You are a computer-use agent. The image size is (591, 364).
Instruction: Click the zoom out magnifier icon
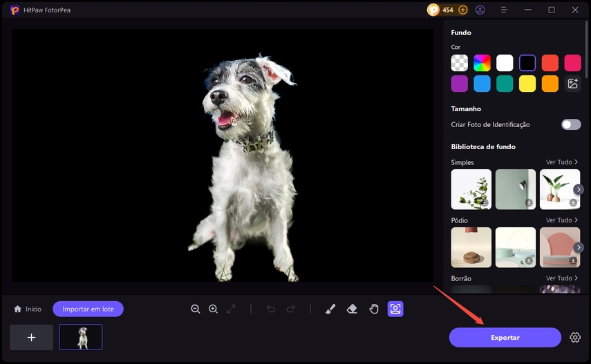[196, 309]
